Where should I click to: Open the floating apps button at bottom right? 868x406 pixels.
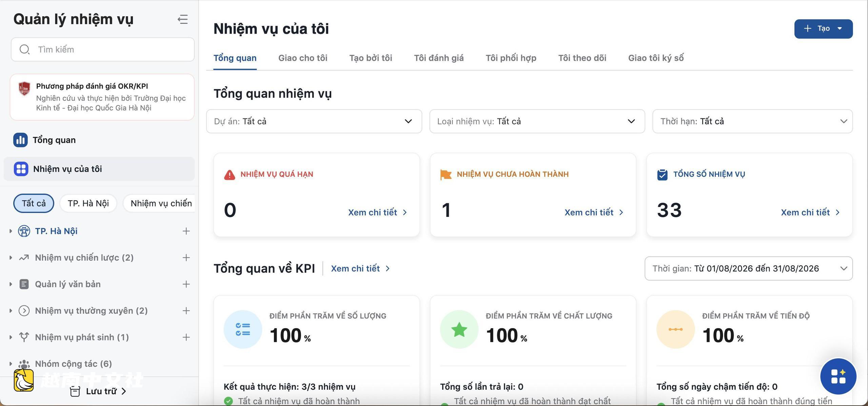pyautogui.click(x=838, y=376)
